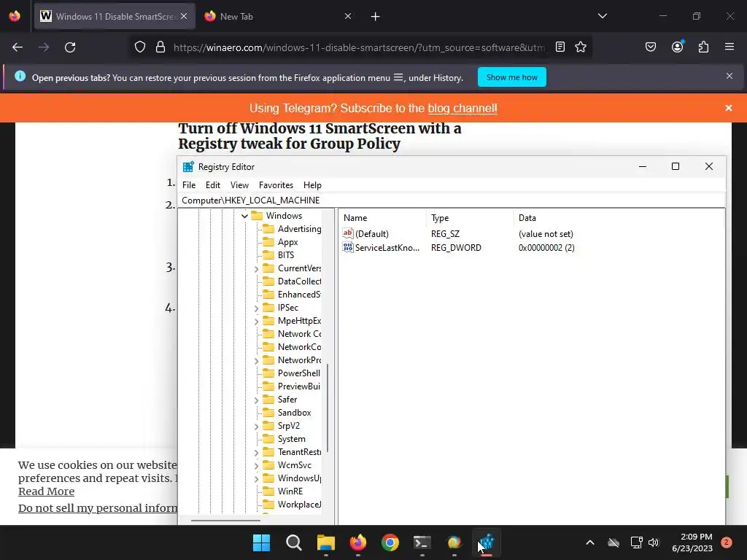The image size is (747, 560).
Task: Click the tree pane vertical scrollbar
Action: click(328, 408)
